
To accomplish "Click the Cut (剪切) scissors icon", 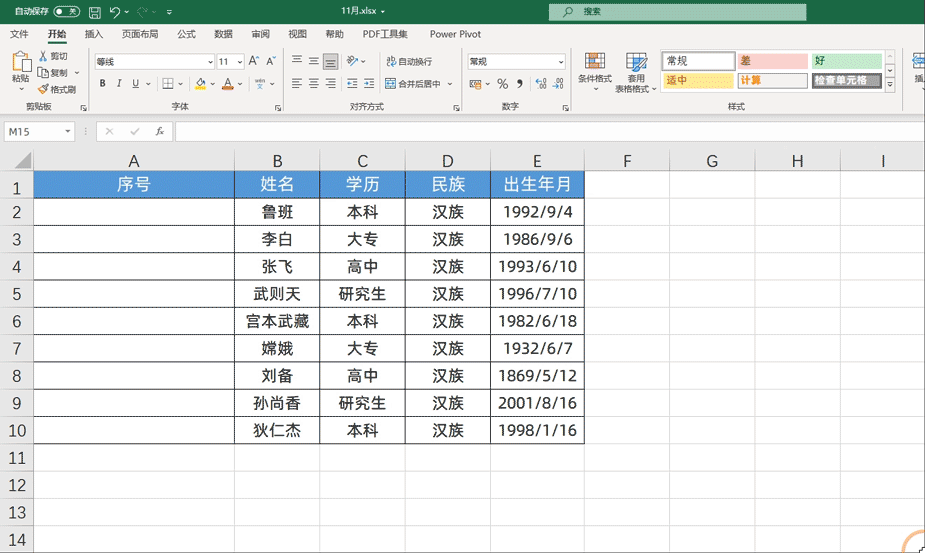I will click(x=43, y=56).
